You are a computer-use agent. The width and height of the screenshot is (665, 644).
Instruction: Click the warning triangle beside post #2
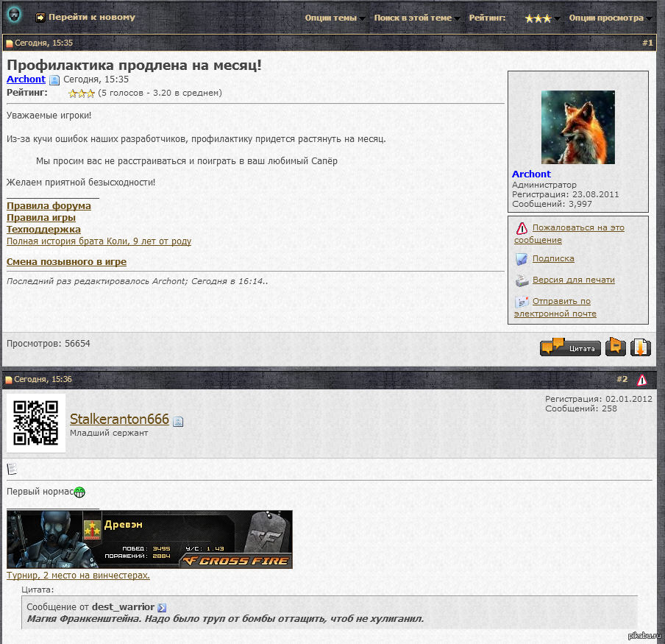(641, 380)
